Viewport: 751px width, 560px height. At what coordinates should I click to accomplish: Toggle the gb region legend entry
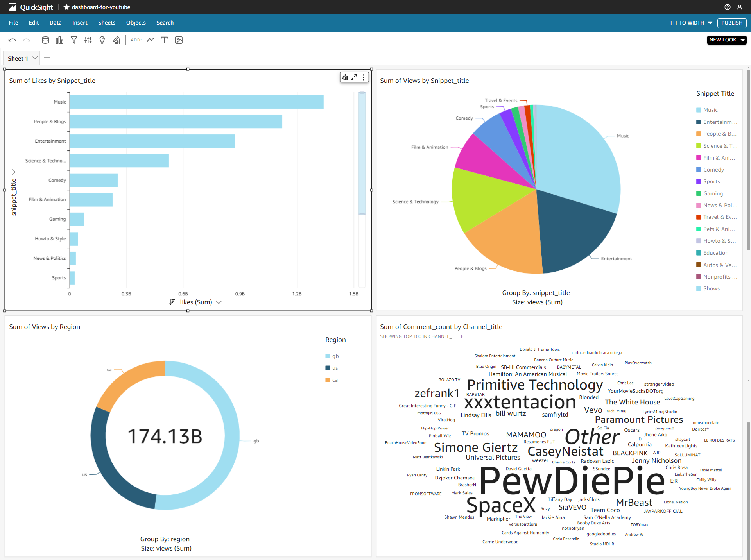click(335, 356)
